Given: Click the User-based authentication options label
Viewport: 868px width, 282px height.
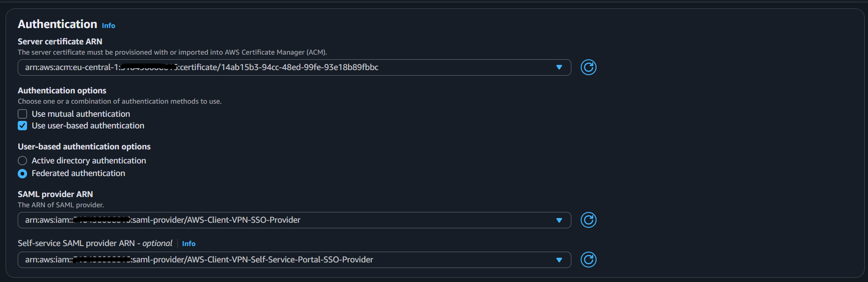Looking at the screenshot, I should (x=84, y=146).
